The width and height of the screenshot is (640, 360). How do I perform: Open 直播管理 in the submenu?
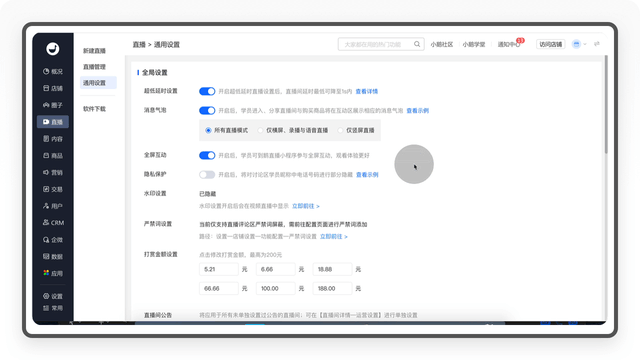94,67
